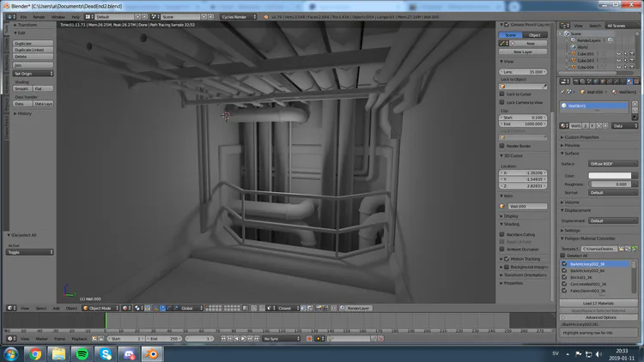This screenshot has height=362, width=644.
Task: Expand the History panel in tool shelf
Action: click(23, 113)
